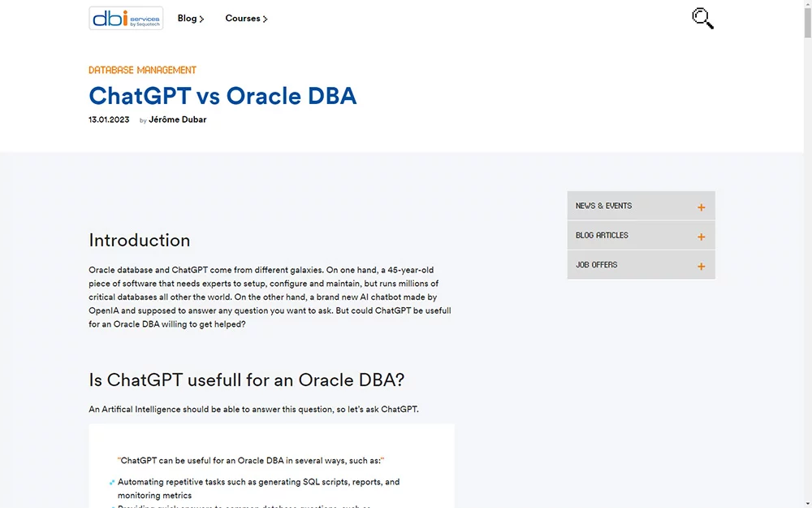Viewport: 812px width, 508px height.
Task: Open the Database Management category link
Action: point(142,70)
